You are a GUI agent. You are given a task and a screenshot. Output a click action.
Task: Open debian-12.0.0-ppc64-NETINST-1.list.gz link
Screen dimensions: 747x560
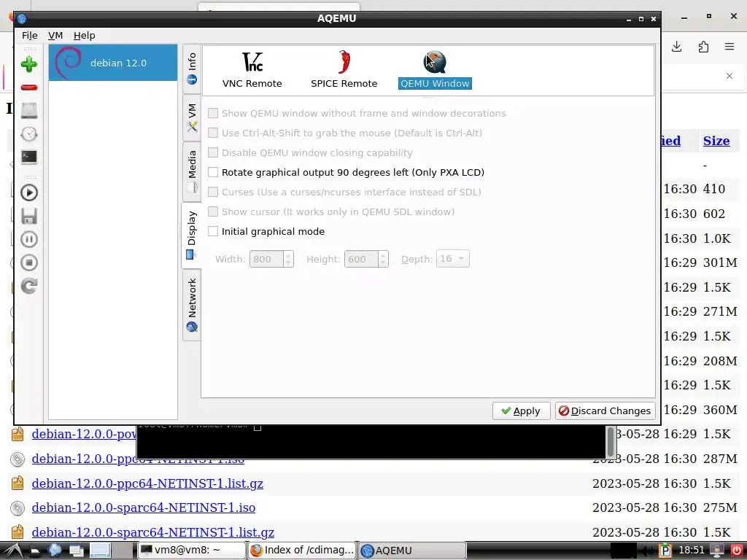tap(147, 483)
